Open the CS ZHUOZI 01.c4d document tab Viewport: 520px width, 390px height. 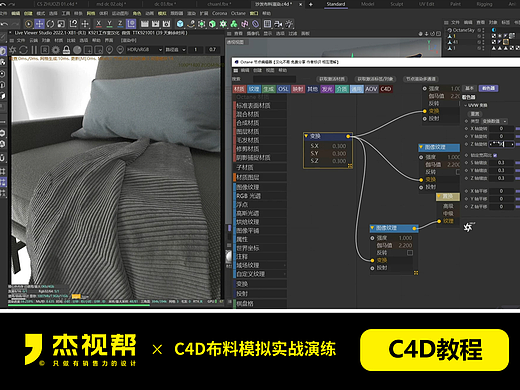point(57,4)
